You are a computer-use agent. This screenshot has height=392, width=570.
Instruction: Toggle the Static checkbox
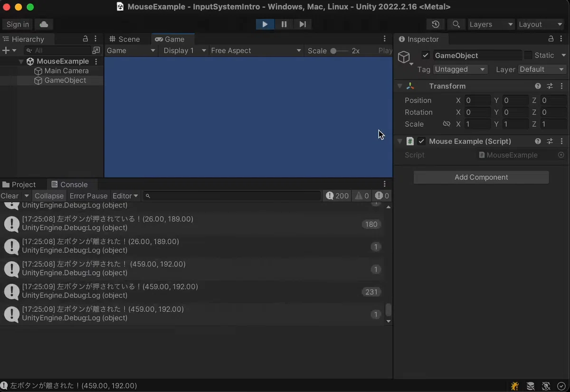[528, 55]
